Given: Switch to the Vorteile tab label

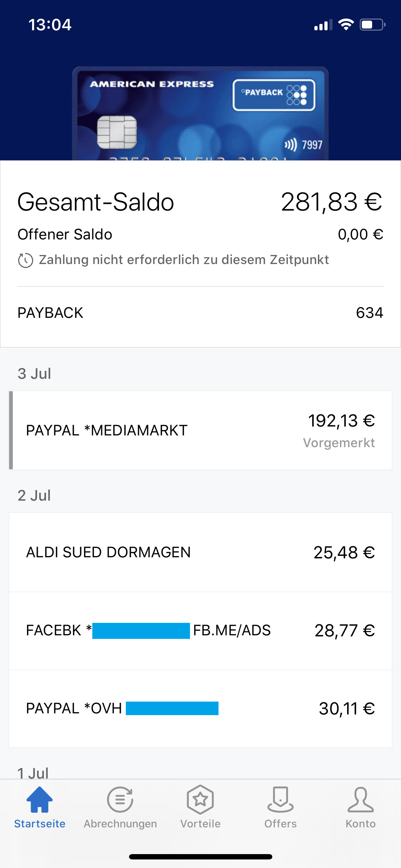Looking at the screenshot, I should point(200,824).
